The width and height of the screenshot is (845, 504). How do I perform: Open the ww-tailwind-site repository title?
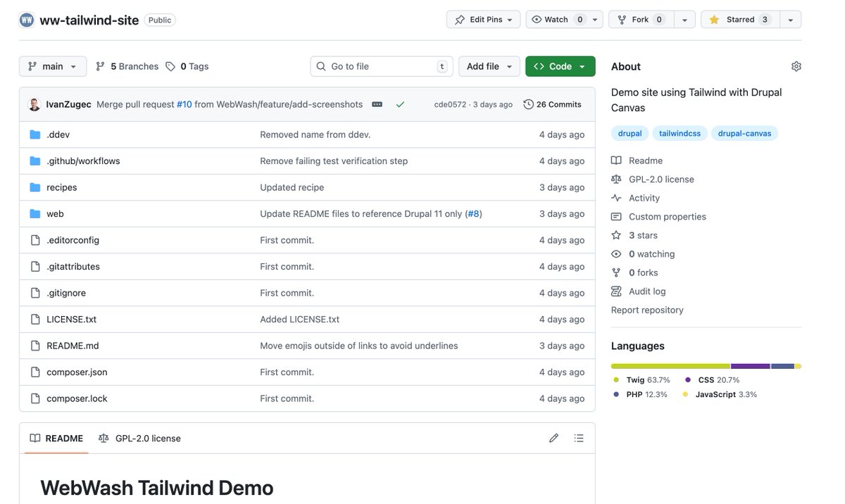click(89, 20)
